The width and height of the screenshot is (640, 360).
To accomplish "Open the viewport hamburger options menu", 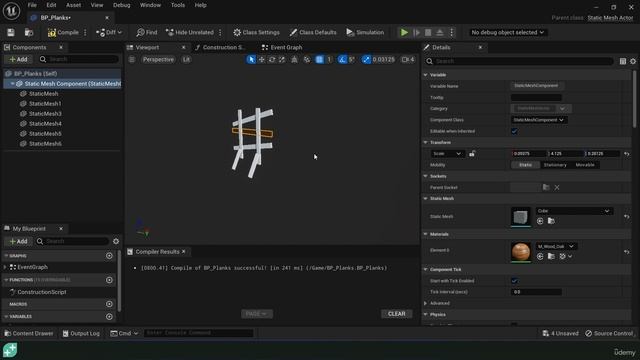I will [132, 60].
